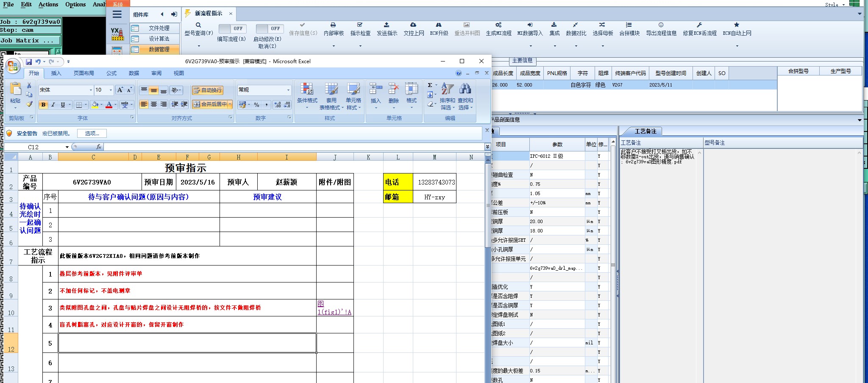Toggle 启动修改(E) OFF switch
The width and height of the screenshot is (868, 383).
270,28
